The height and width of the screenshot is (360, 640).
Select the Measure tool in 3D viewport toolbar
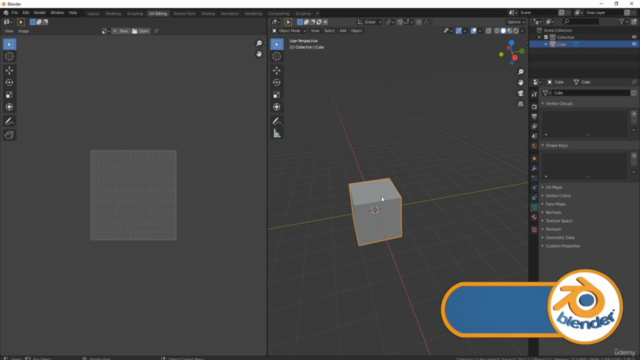coord(276,133)
